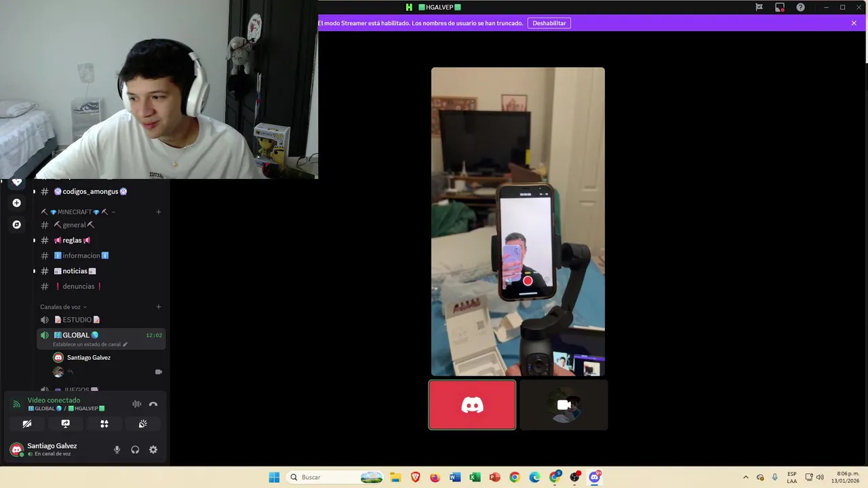Select the red Discord logo participant tile
Image resolution: width=868 pixels, height=488 pixels.
pos(472,405)
